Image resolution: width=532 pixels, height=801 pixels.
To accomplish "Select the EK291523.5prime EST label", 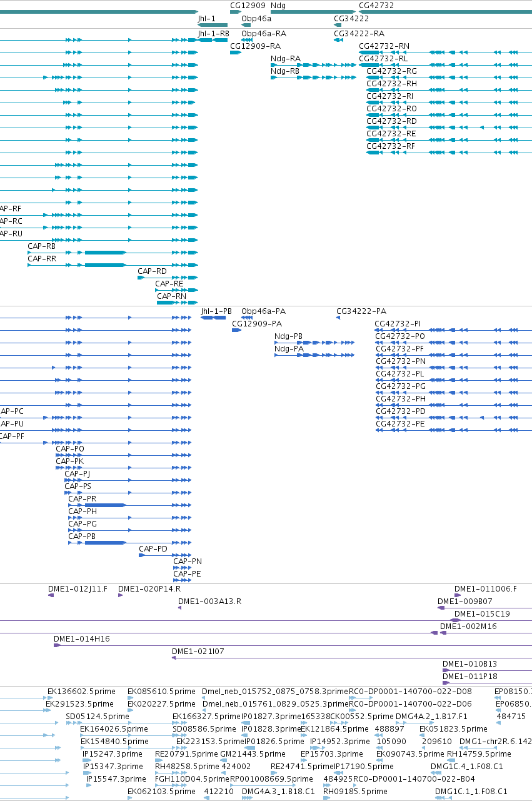I will pos(80,703).
